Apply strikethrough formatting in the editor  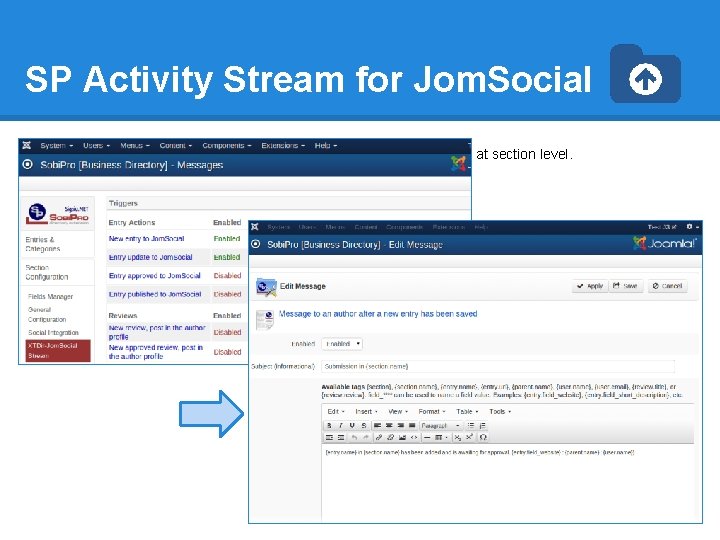(364, 426)
